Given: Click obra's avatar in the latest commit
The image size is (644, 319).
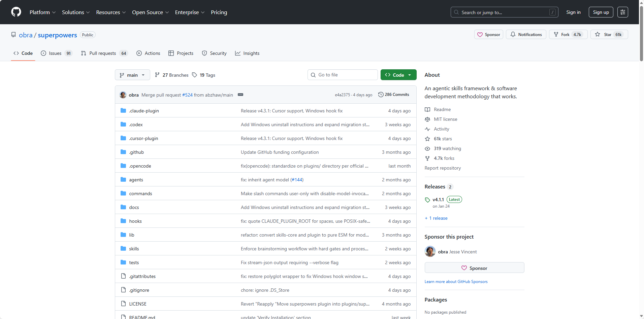Looking at the screenshot, I should click(x=123, y=95).
